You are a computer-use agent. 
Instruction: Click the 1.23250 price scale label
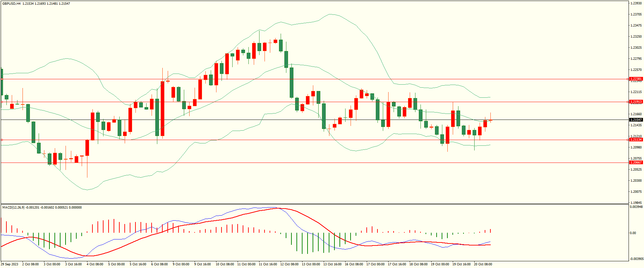[636, 37]
